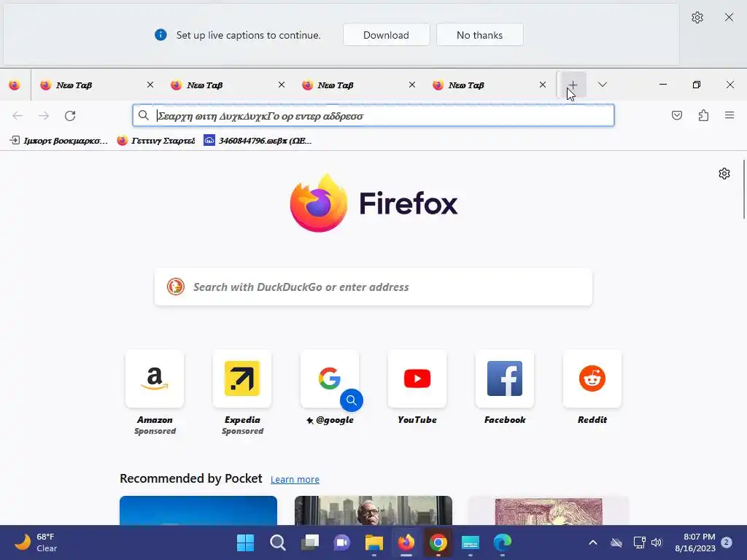This screenshot has width=747, height=560.
Task: Switch to the first New Tab
Action: pos(90,85)
